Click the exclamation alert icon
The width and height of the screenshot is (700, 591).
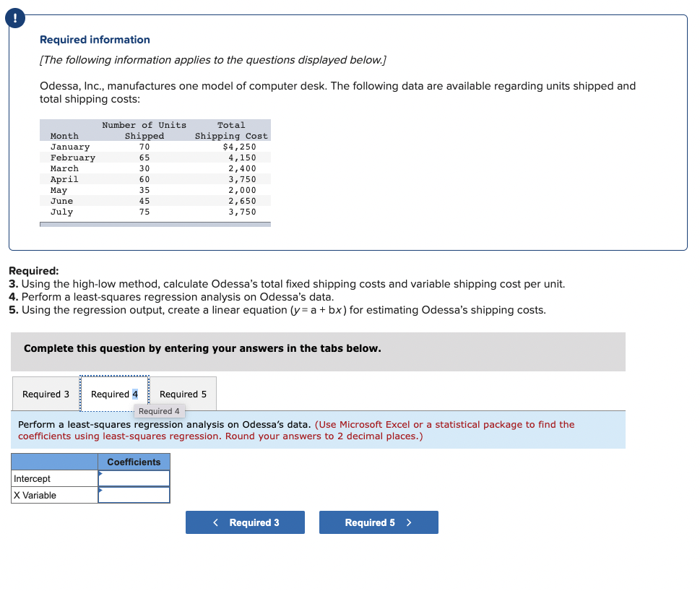click(15, 18)
